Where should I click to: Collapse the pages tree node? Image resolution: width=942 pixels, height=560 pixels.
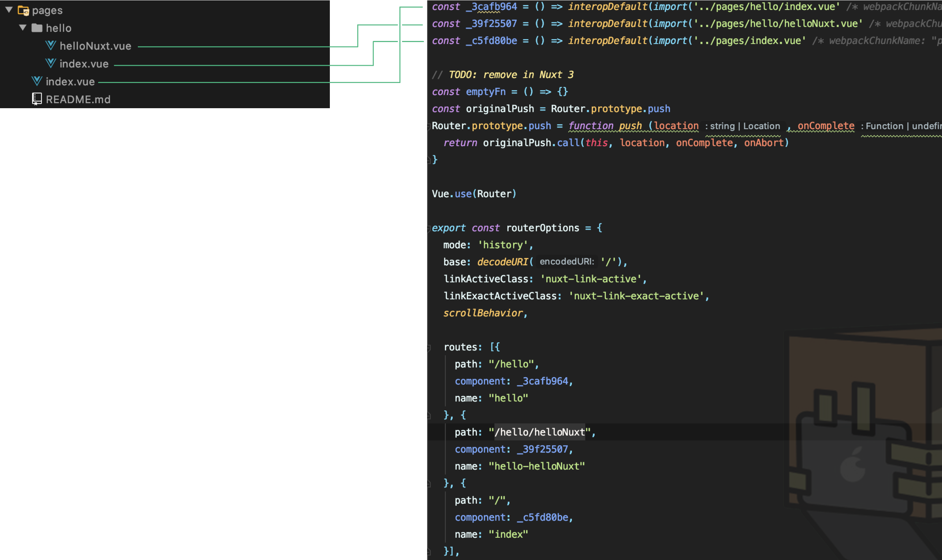pyautogui.click(x=9, y=10)
